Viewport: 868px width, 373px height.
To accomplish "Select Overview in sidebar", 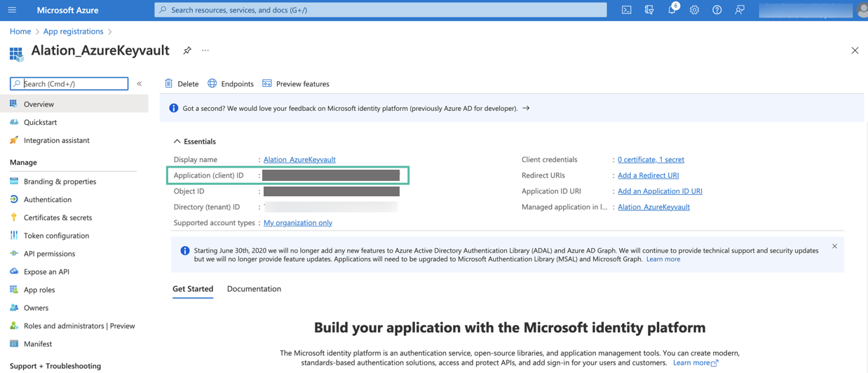I will [x=74, y=104].
